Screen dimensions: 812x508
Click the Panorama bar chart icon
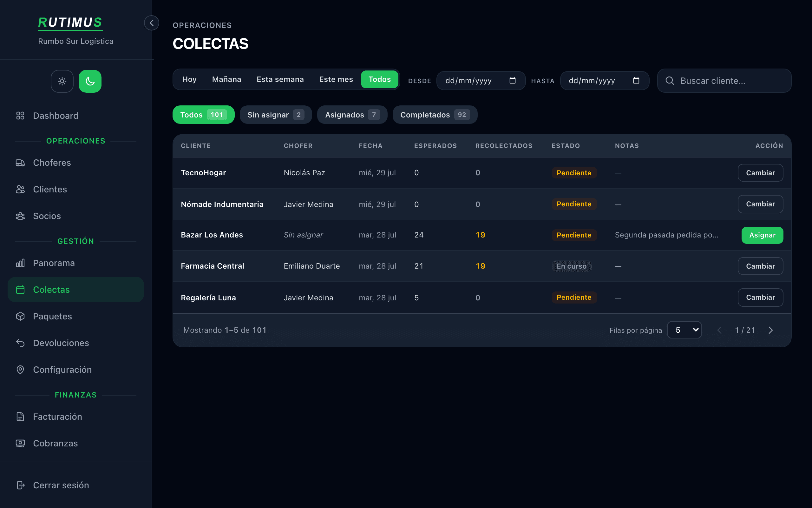click(x=20, y=263)
